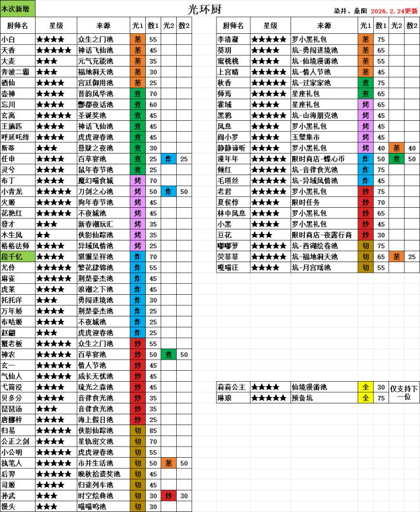Click the chef name cell '花艳红'
This screenshot has width=420, height=512.
click(x=17, y=213)
